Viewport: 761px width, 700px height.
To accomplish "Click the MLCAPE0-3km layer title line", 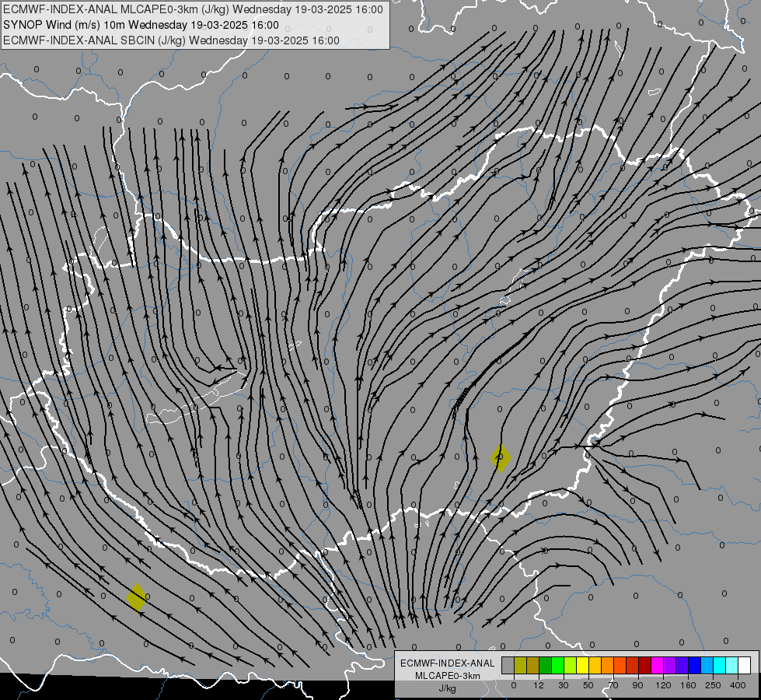I will (193, 9).
